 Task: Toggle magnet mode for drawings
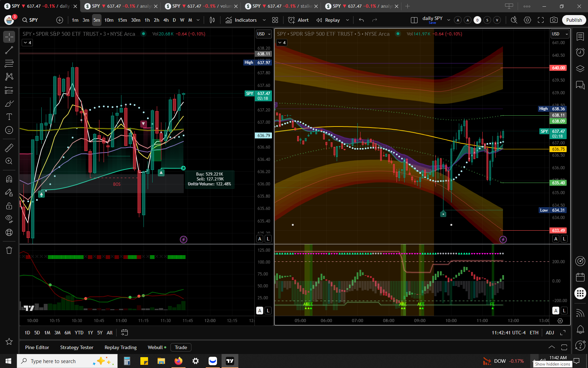click(9, 179)
